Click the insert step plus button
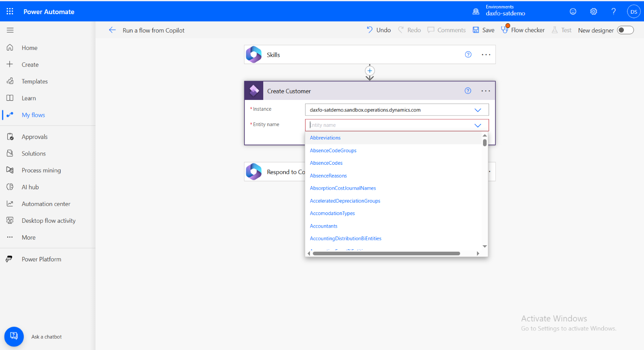Screen dimensions: 644x350 click(x=369, y=71)
